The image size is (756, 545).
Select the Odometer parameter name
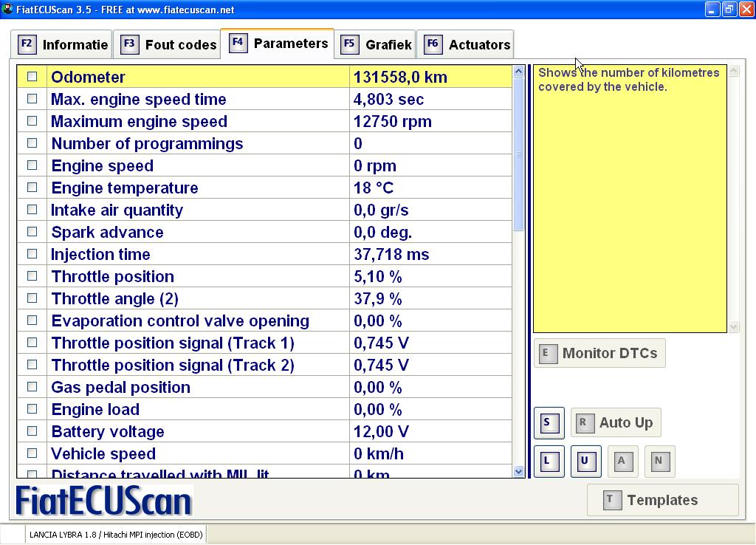pyautogui.click(x=89, y=77)
